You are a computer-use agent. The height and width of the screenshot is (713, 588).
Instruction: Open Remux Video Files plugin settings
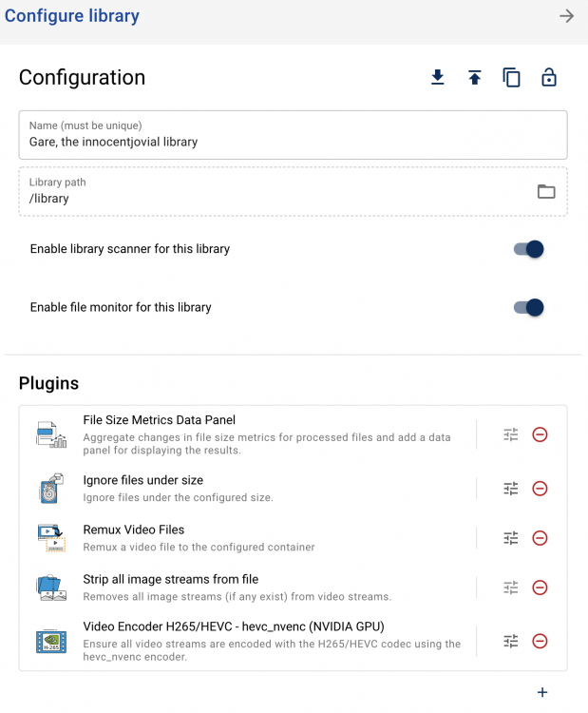click(511, 538)
